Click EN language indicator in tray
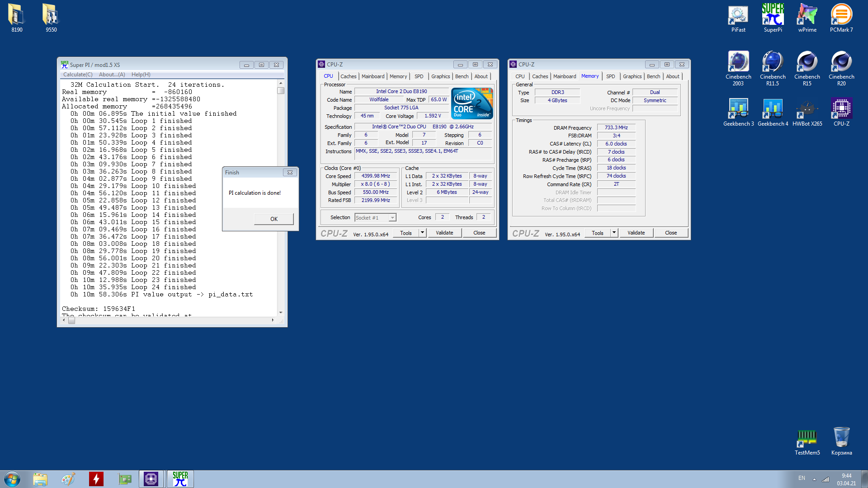Viewport: 868px width, 488px height. point(802,478)
